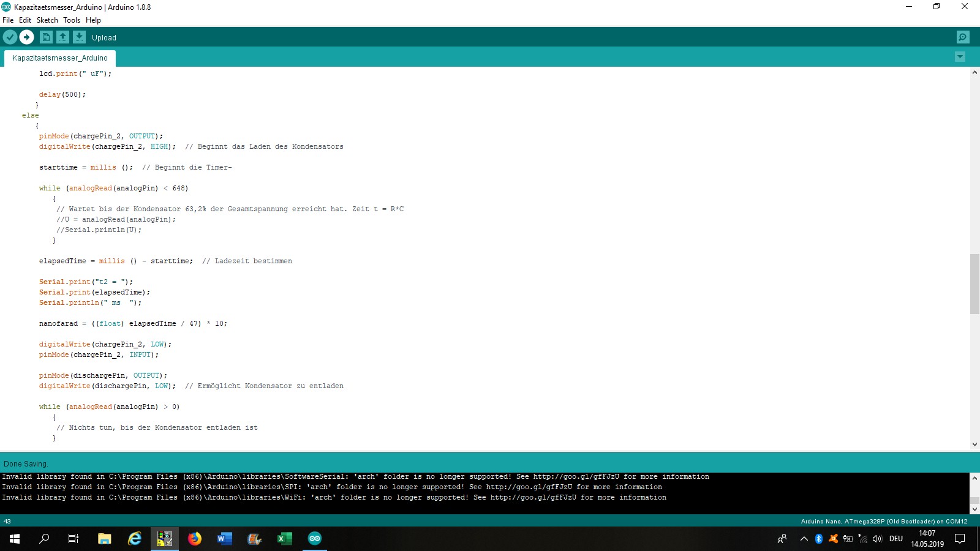Click the 'delay(500);' line

[x=62, y=94]
